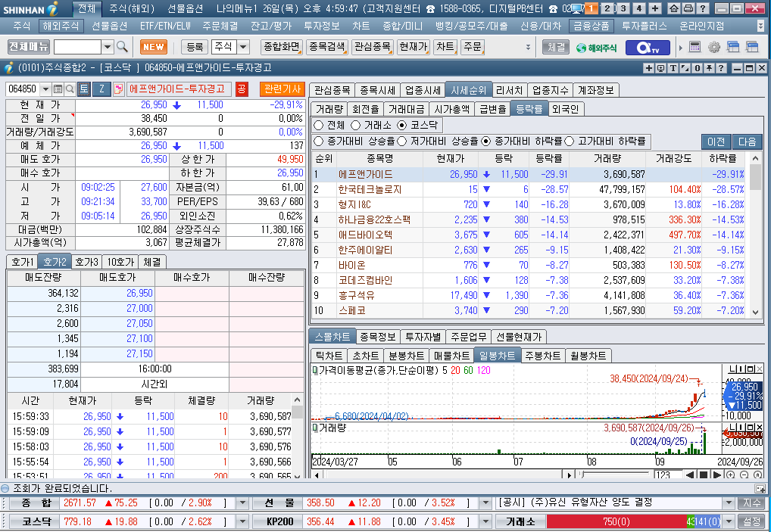Expand the 코스닥 index ticker dropdown
This screenshot has height=532, width=771.
[x=242, y=521]
